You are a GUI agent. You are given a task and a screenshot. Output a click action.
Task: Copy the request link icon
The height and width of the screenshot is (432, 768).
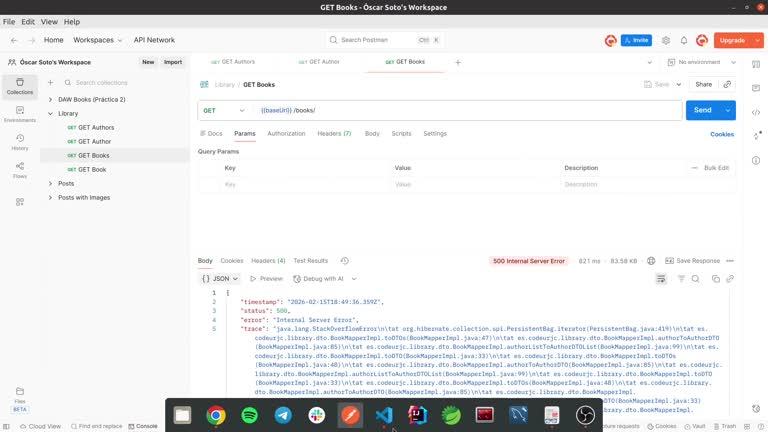(x=727, y=84)
